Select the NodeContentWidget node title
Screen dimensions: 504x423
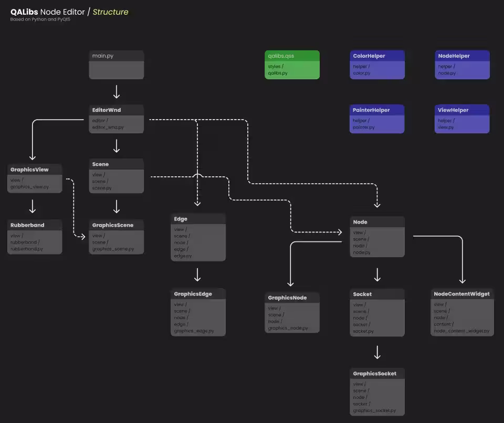[x=461, y=294]
